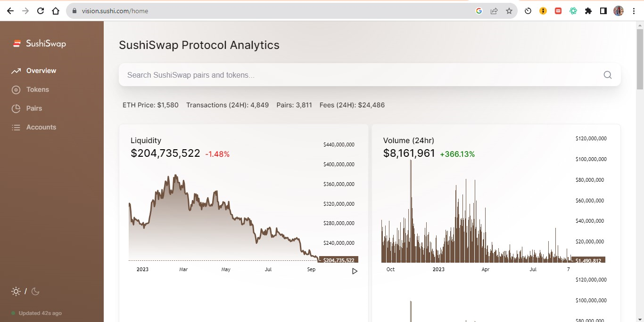The image size is (644, 322).
Task: Click the browser back arrow
Action: (x=10, y=11)
